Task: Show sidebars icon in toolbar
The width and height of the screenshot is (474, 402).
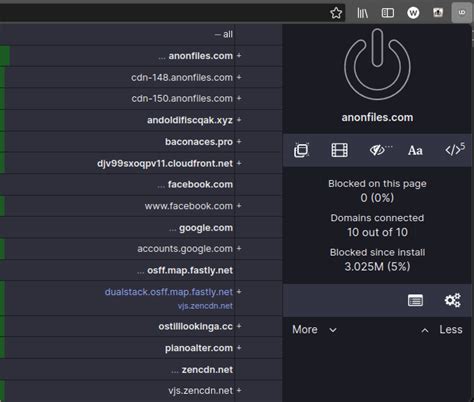Action: pos(388,13)
